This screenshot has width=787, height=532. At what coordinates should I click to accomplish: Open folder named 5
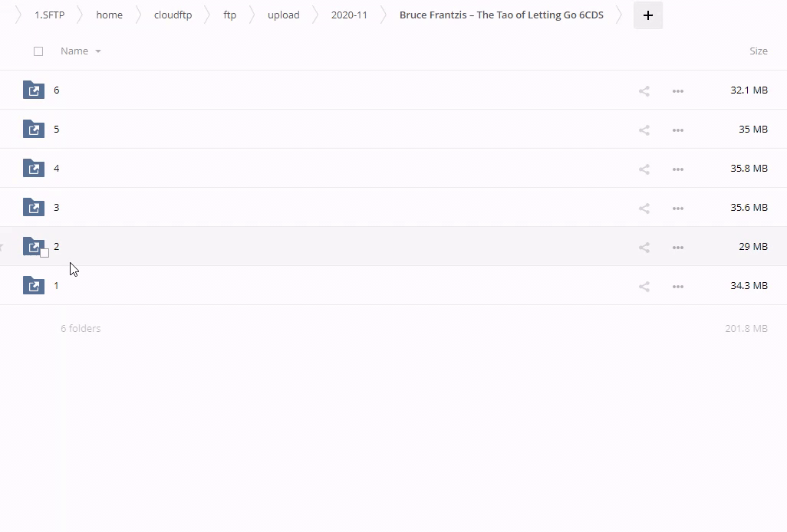tap(56, 130)
